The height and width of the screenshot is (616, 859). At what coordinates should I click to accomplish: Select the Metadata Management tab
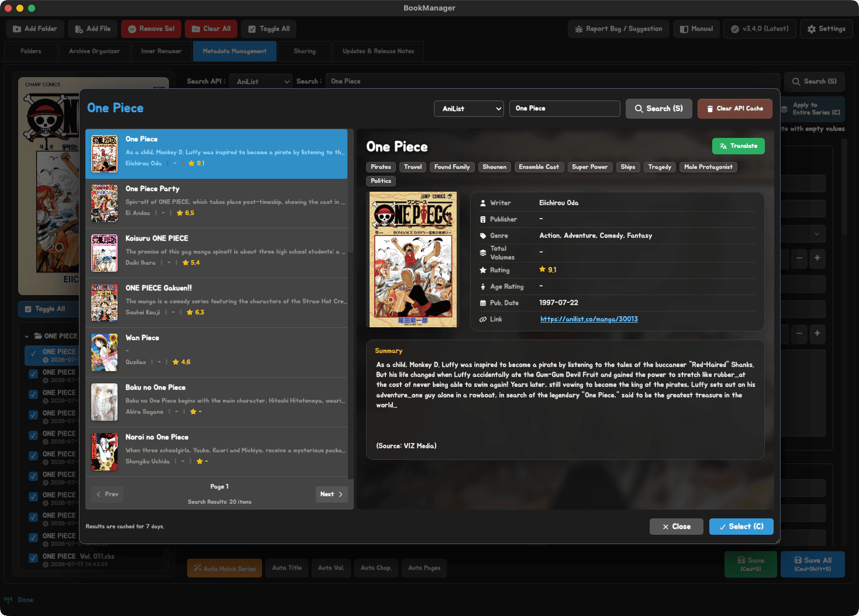point(234,51)
